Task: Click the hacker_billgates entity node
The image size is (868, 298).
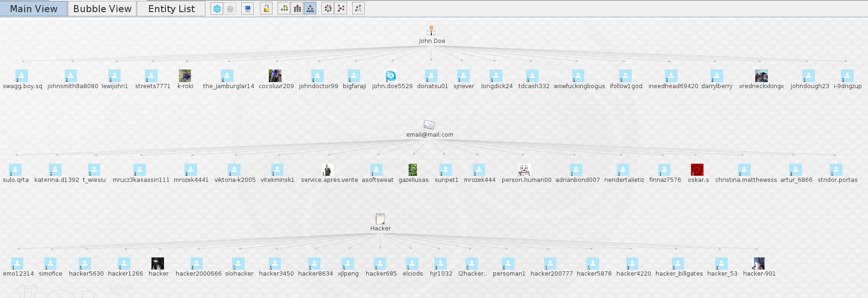Action: (x=678, y=263)
